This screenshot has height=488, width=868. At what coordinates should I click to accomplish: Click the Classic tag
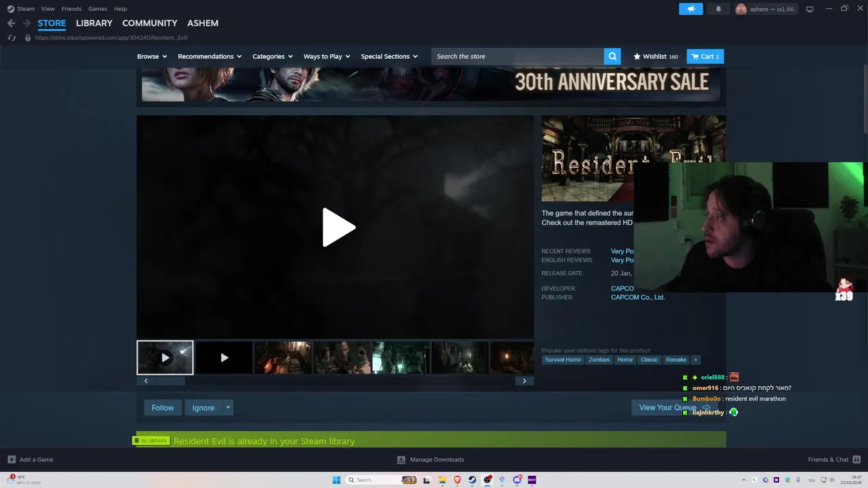[650, 360]
